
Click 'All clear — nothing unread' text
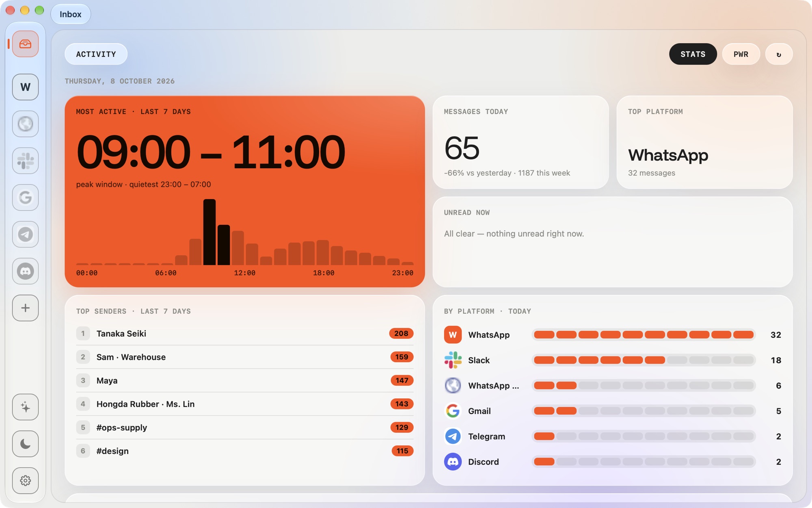click(x=514, y=234)
